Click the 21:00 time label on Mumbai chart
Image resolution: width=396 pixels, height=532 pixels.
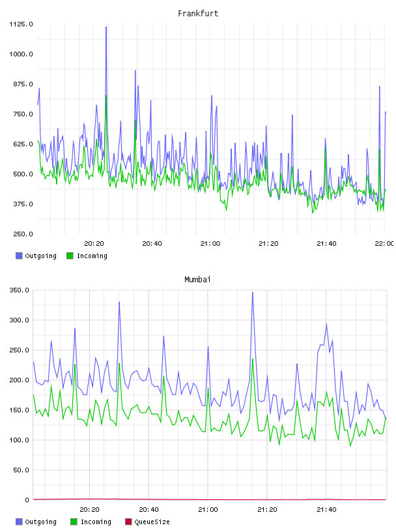208,510
